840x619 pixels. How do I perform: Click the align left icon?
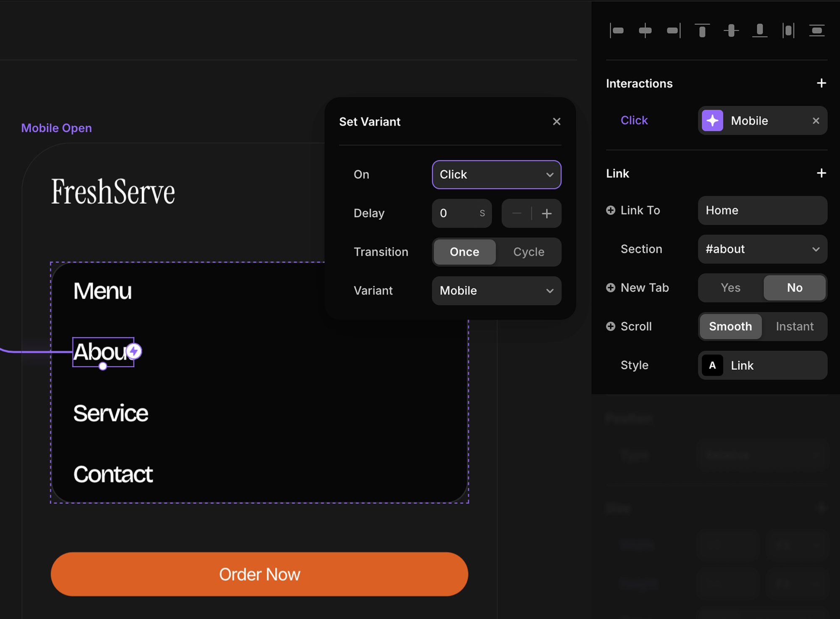[x=617, y=31]
